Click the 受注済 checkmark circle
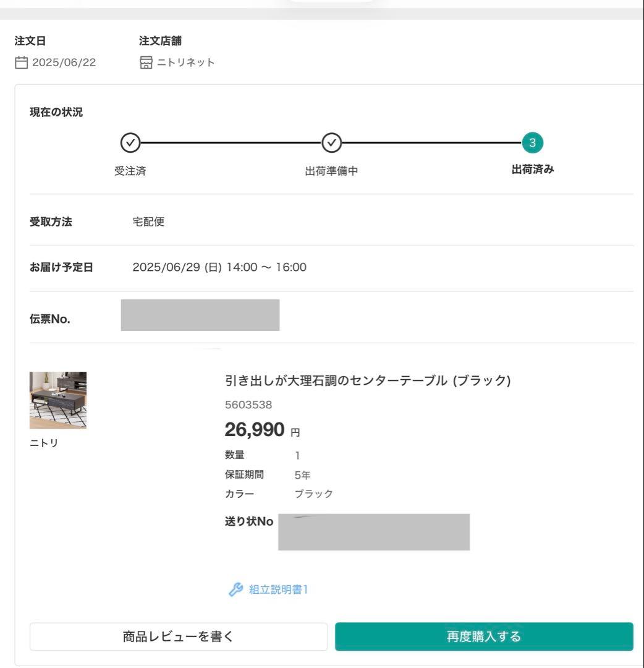Viewport: 644px width, 668px height. [x=129, y=142]
